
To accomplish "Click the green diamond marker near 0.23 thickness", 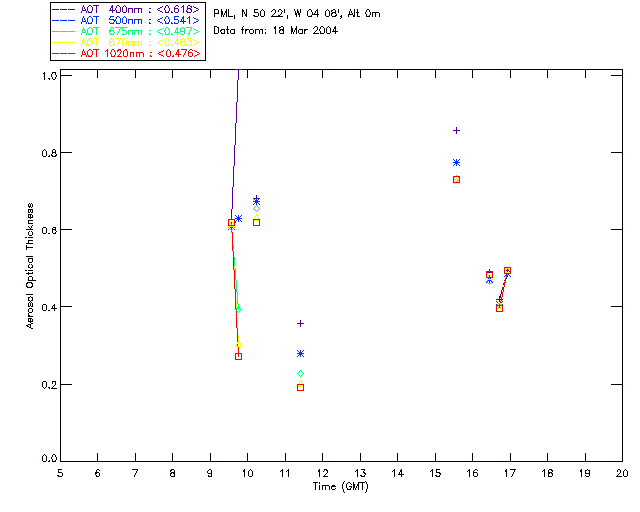I will 300,374.
